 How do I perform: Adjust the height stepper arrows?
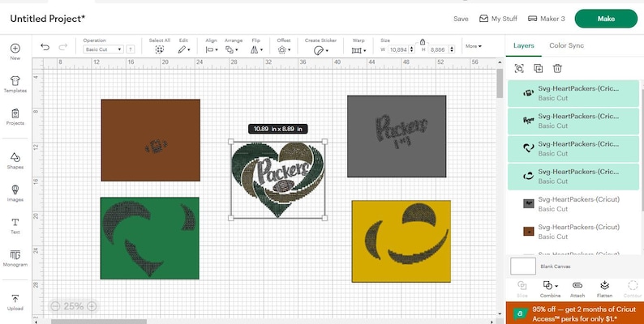452,49
